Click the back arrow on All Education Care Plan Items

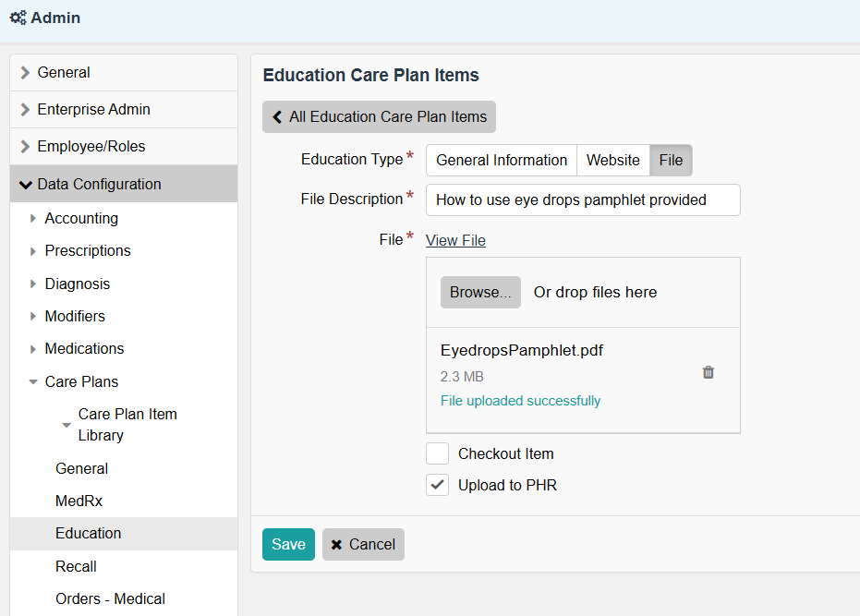click(277, 117)
